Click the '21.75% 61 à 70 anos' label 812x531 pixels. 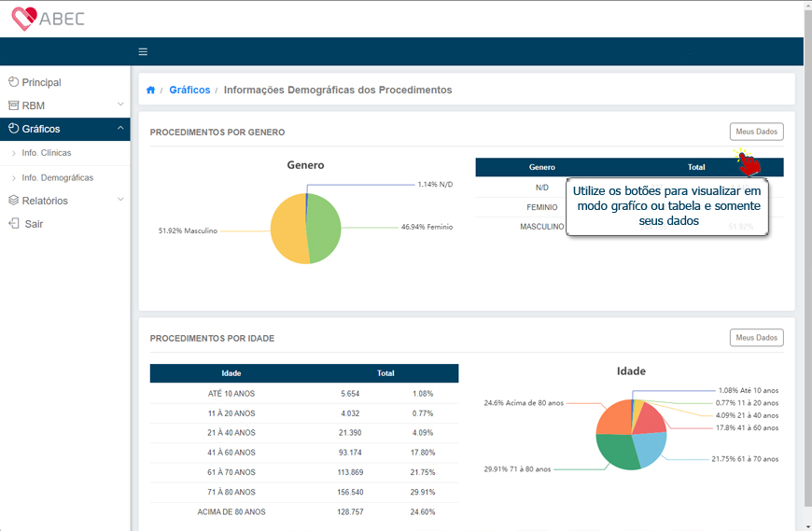[745, 458]
